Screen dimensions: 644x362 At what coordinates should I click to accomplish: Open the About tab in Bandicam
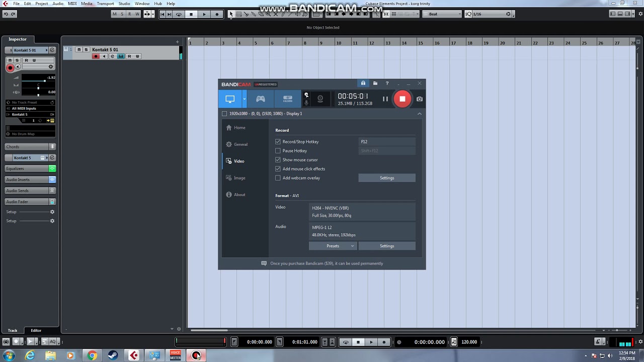coord(239,195)
